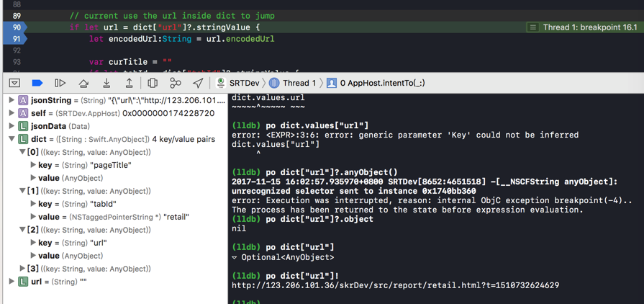Click the console command po dict["url"]!
Image resolution: width=644 pixels, height=304 pixels.
pyautogui.click(x=302, y=275)
